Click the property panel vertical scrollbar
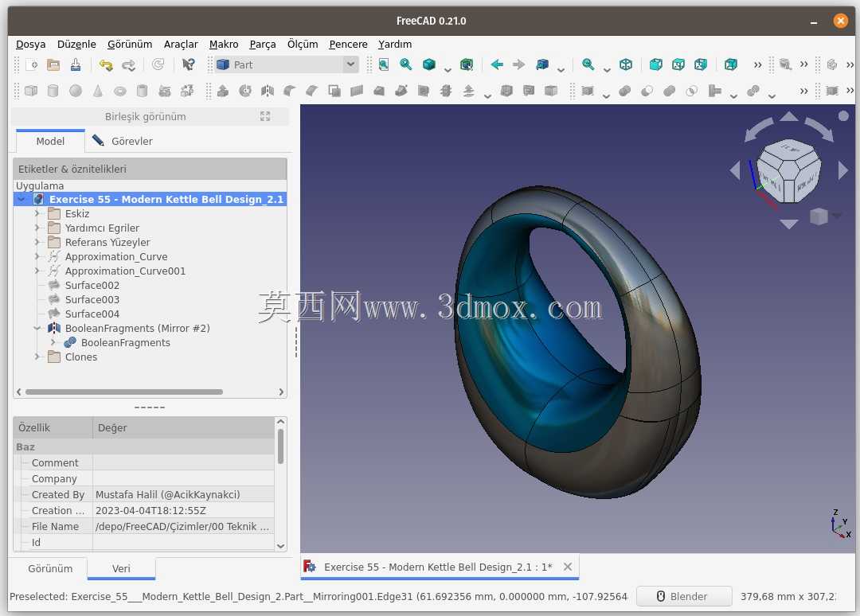This screenshot has width=860, height=616. [x=280, y=446]
